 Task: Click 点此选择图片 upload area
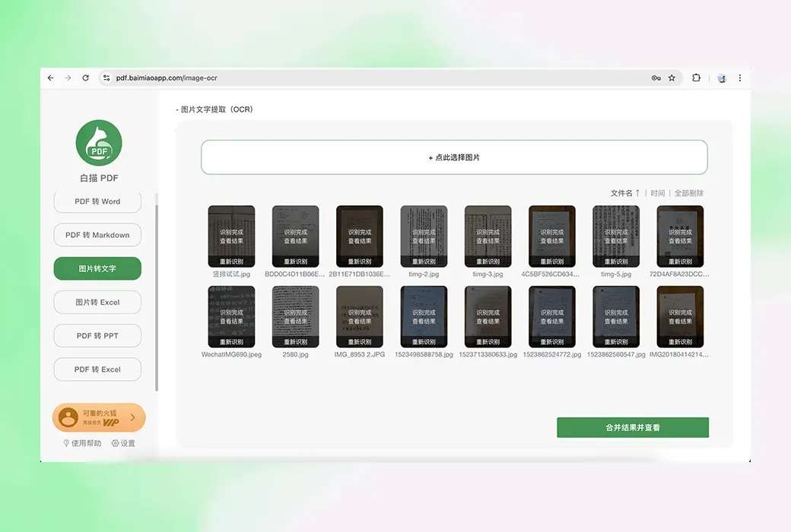(454, 157)
